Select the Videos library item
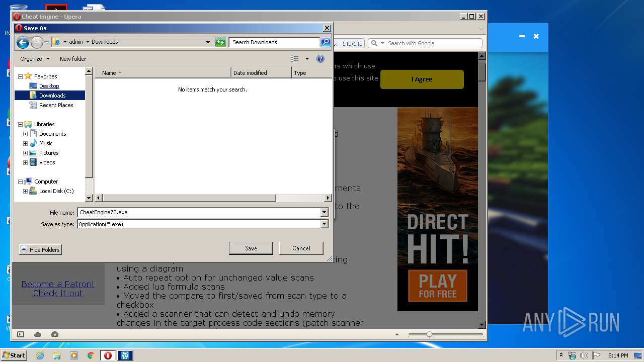 click(x=47, y=162)
